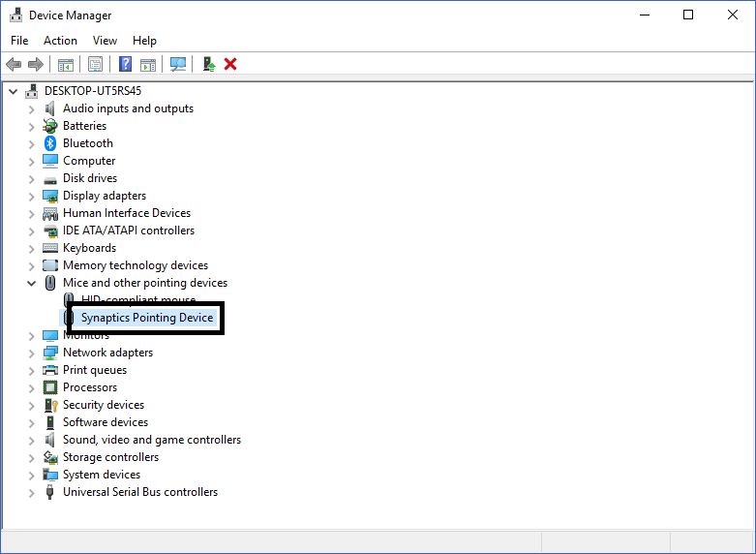The image size is (756, 554).
Task: Scan for hardware changes monitor icon
Action: pos(178,64)
